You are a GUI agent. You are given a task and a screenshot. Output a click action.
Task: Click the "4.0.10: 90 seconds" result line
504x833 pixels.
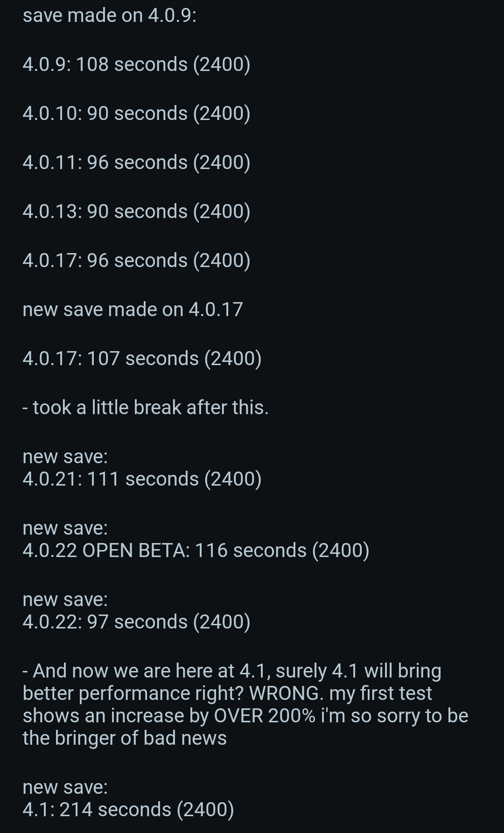coord(136,113)
